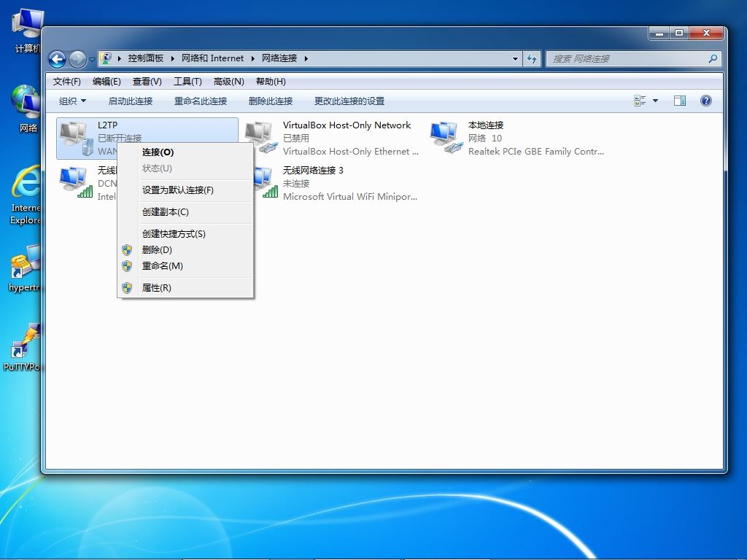The image size is (747, 560).
Task: Choose 属性(R) in the context menu
Action: click(x=185, y=287)
